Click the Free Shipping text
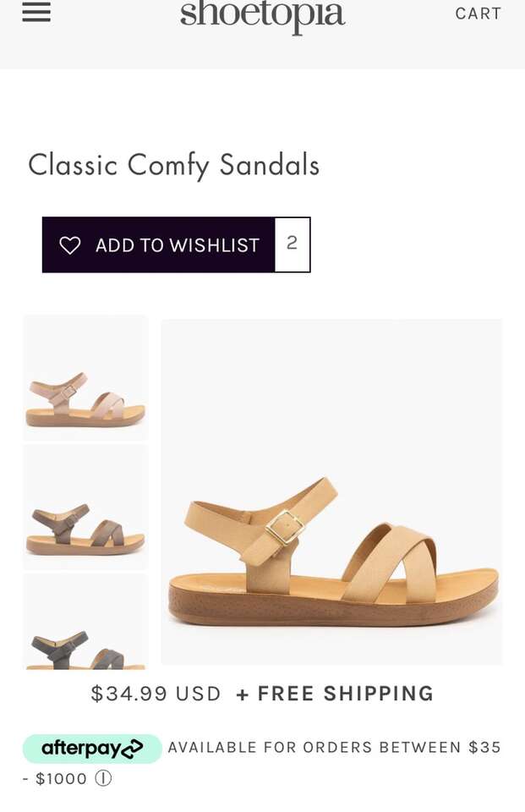Viewport: 525px width, 812px height. point(335,694)
